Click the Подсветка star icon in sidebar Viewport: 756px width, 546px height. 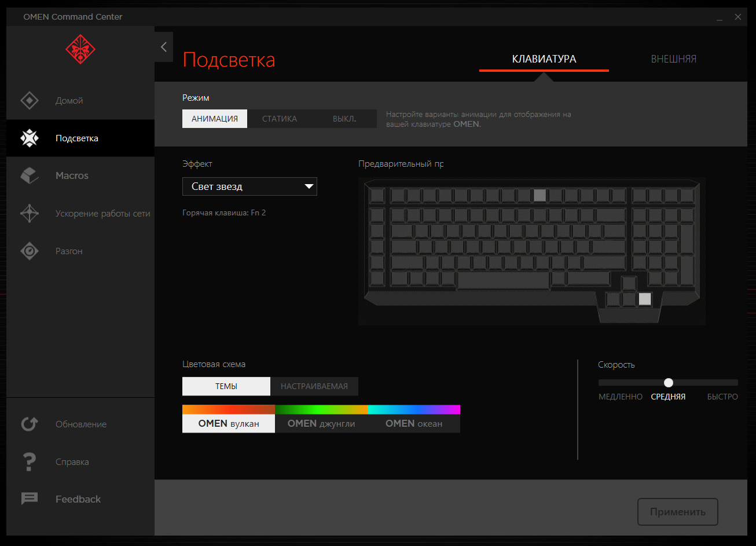pyautogui.click(x=30, y=138)
